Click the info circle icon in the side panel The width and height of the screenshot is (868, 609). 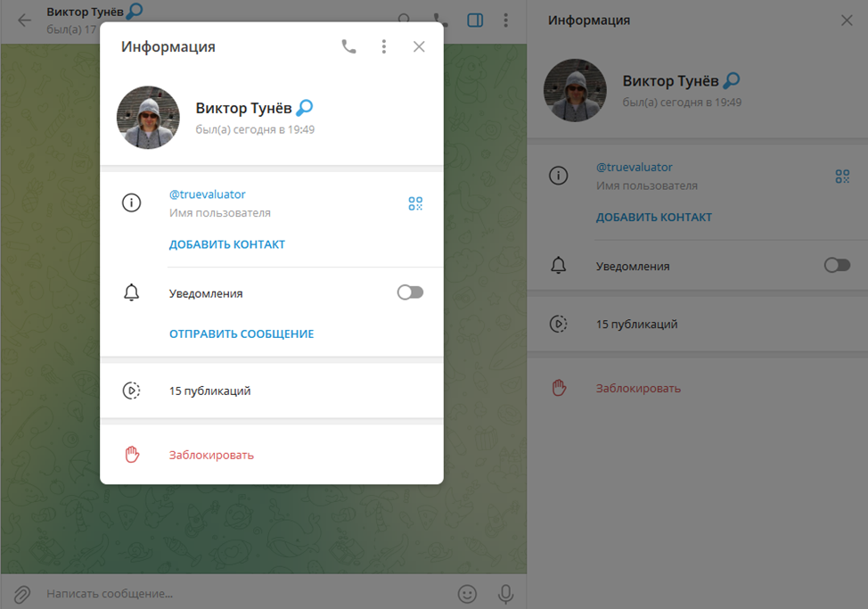[559, 176]
